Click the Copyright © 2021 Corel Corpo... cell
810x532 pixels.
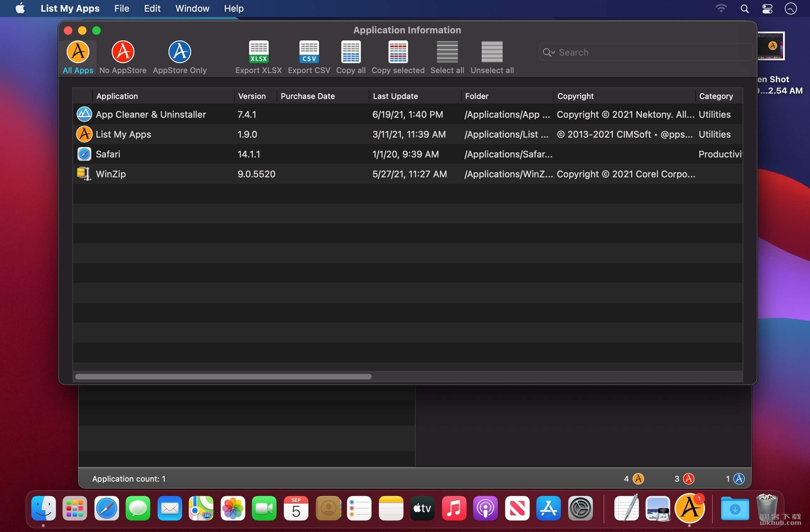(x=626, y=174)
